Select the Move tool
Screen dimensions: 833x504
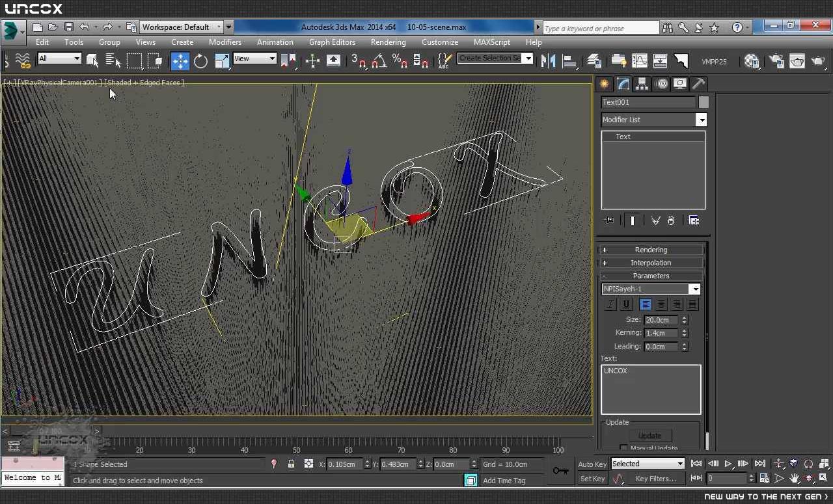(x=180, y=61)
